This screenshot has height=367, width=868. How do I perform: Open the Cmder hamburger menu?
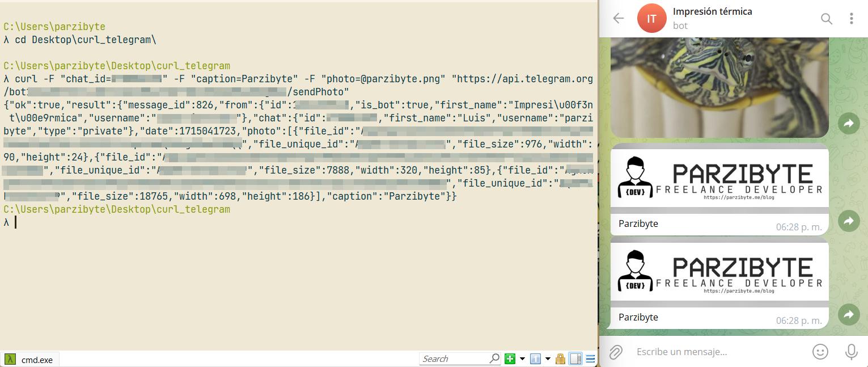(x=590, y=358)
